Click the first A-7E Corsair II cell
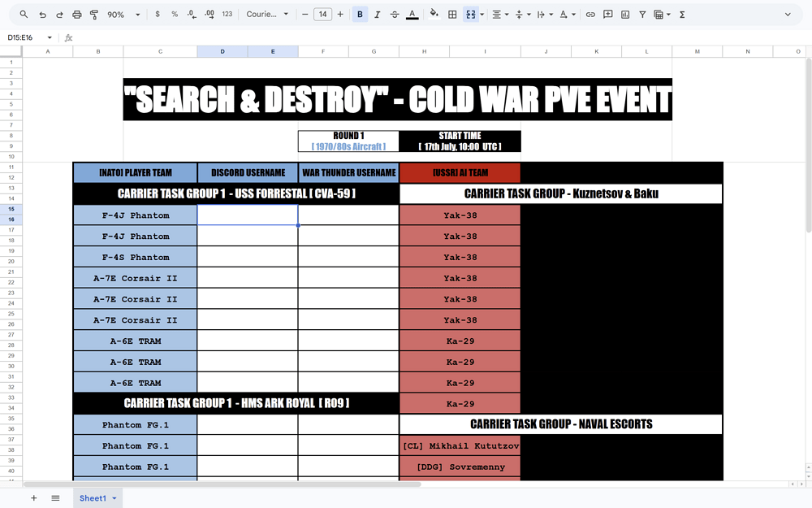The width and height of the screenshot is (812, 508). (135, 278)
